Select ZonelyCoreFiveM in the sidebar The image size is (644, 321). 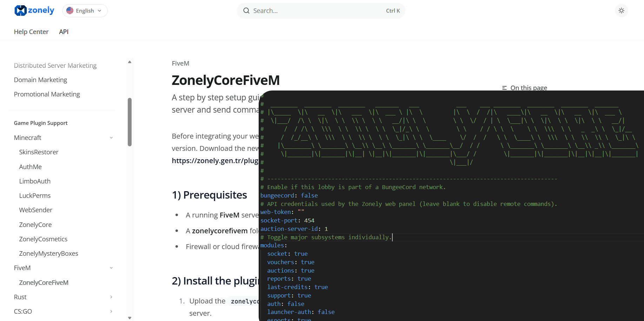[x=44, y=283]
